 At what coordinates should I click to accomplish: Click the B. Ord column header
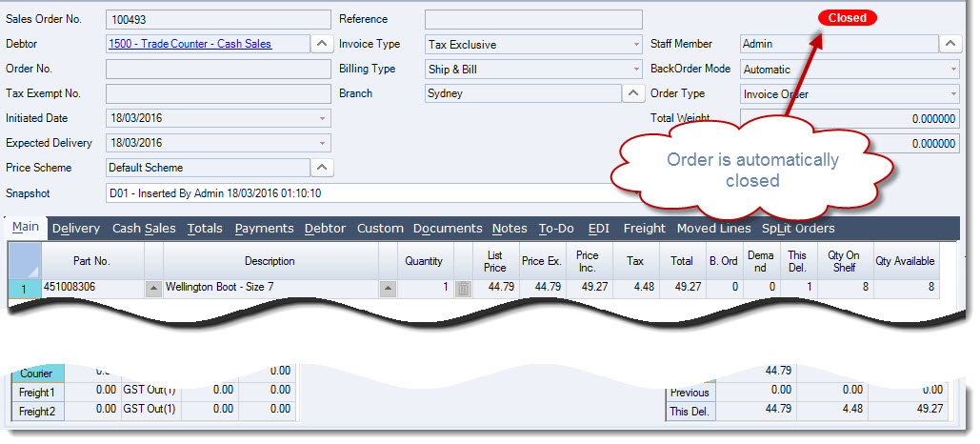coord(724,261)
